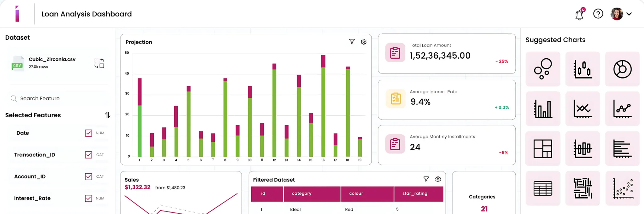Viewport: 644px width, 214px height.
Task: Uncheck the Date feature checkbox
Action: 88,133
